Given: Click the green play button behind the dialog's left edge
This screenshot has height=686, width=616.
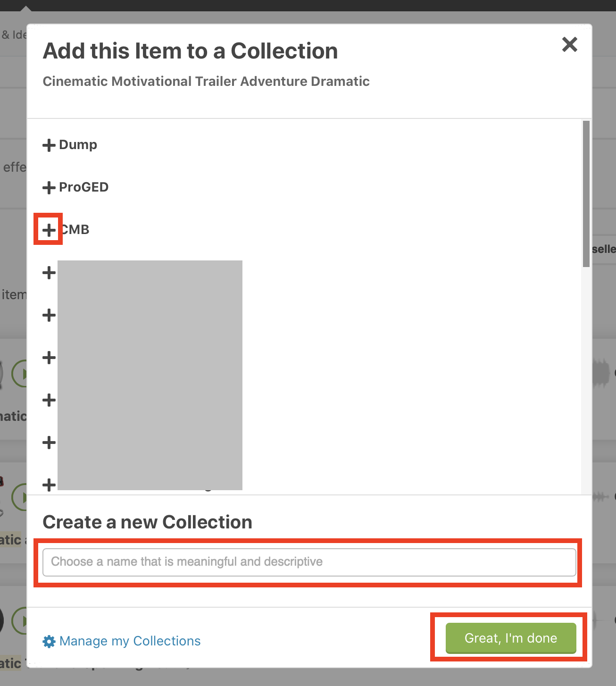Looking at the screenshot, I should coord(19,374).
